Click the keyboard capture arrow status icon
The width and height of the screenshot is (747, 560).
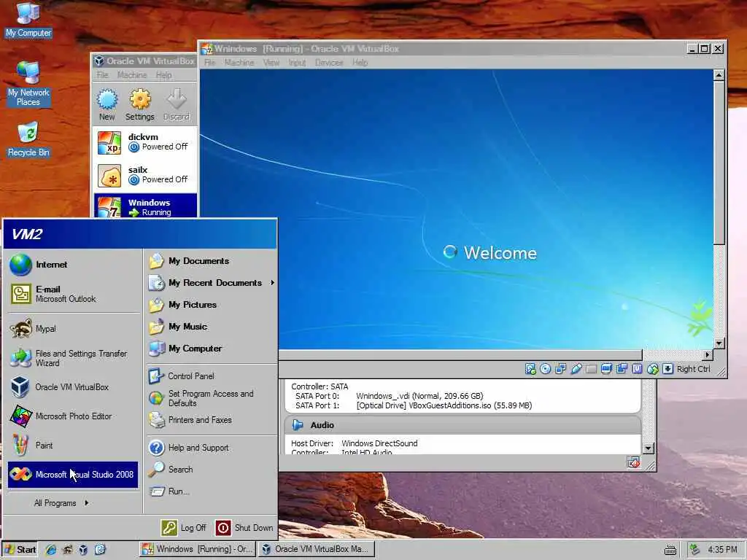click(x=668, y=368)
